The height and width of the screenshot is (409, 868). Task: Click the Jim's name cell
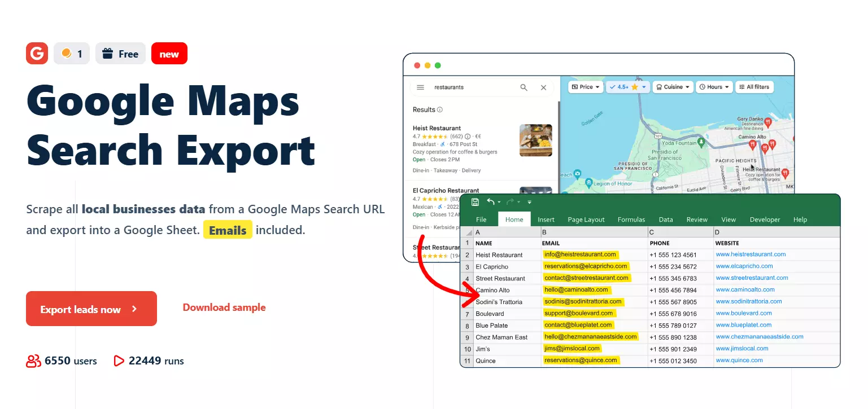pyautogui.click(x=507, y=349)
